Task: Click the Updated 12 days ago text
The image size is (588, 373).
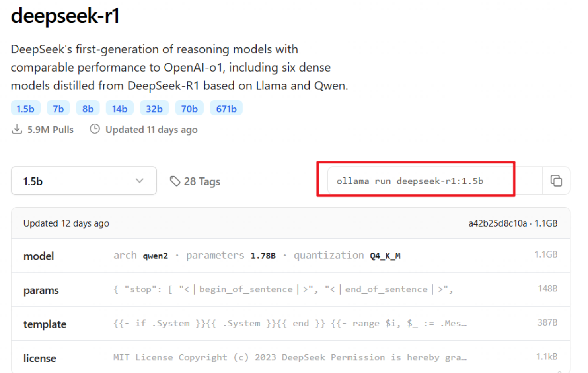Action: coord(66,223)
